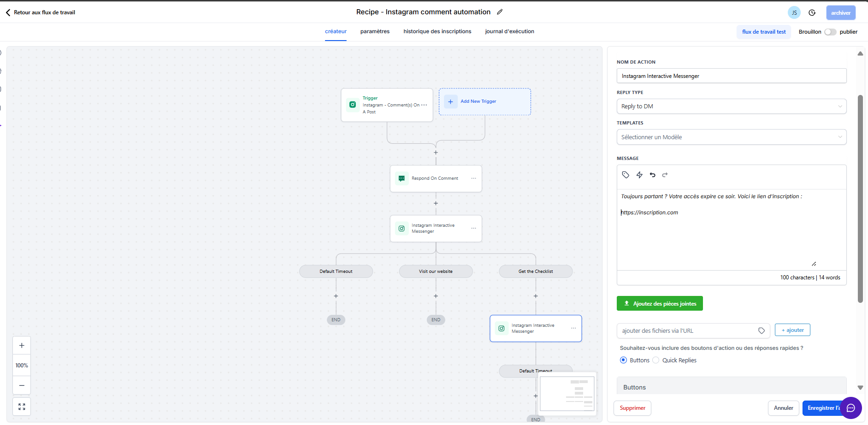Click the fit-to-screen icon on the canvas

21,407
